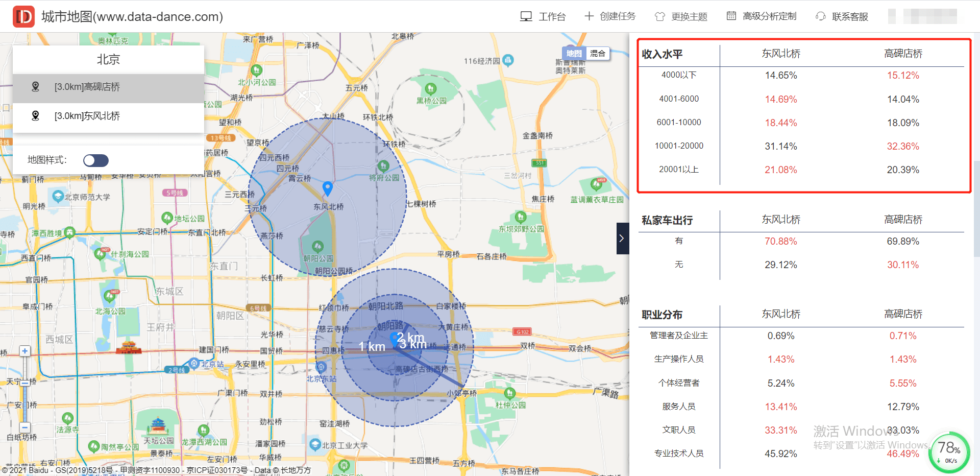The width and height of the screenshot is (980, 476).
Task: Open 高级分析定制 advanced analysis
Action: 769,16
